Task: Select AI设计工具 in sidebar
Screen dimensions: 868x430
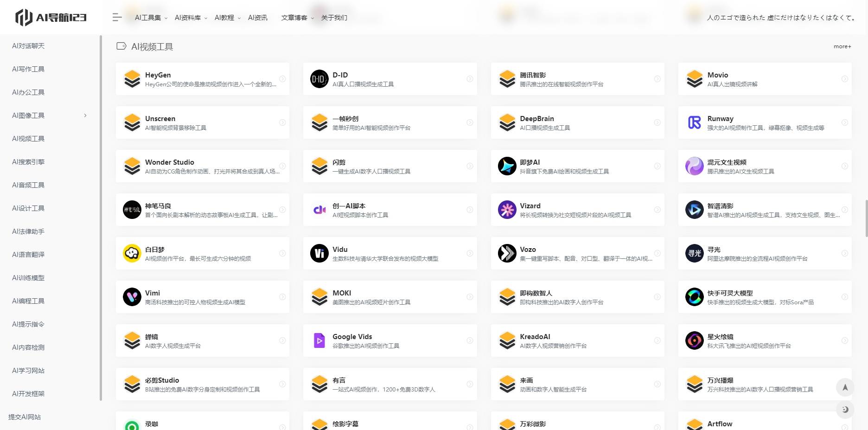Action: tap(28, 208)
